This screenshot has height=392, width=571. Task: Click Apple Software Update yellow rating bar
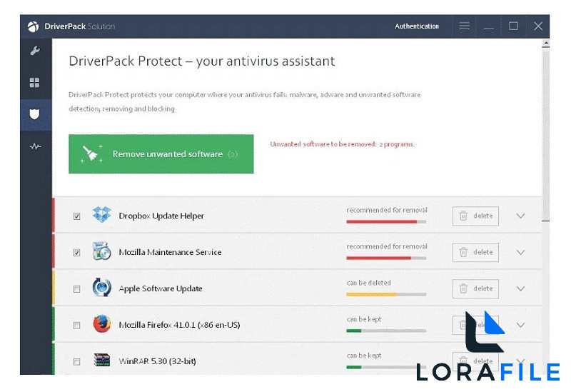pos(386,294)
